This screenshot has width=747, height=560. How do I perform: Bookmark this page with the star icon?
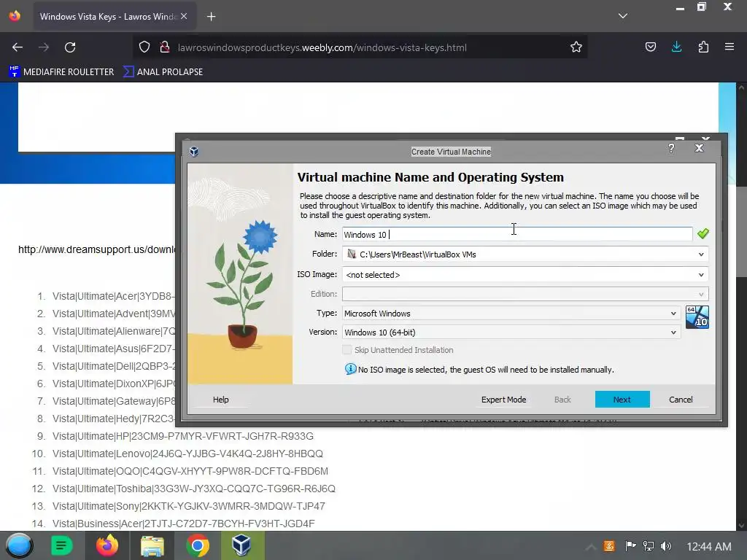point(576,47)
